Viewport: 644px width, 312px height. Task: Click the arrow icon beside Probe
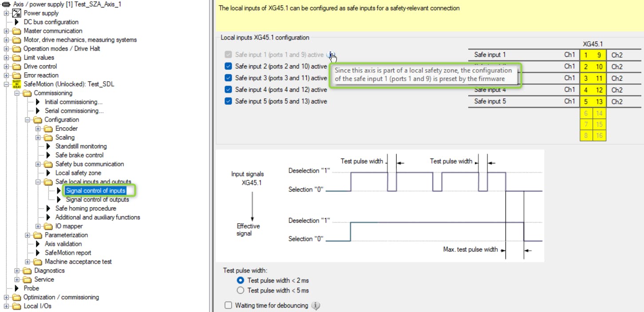pos(17,288)
